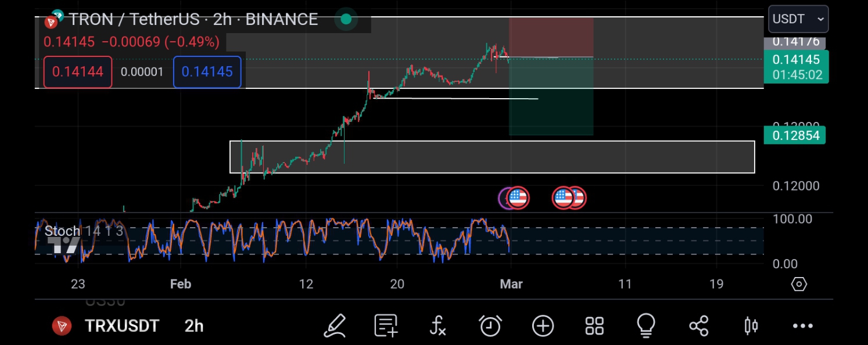868x345 pixels.
Task: Tap the TRON logo in chart header
Action: click(x=52, y=21)
